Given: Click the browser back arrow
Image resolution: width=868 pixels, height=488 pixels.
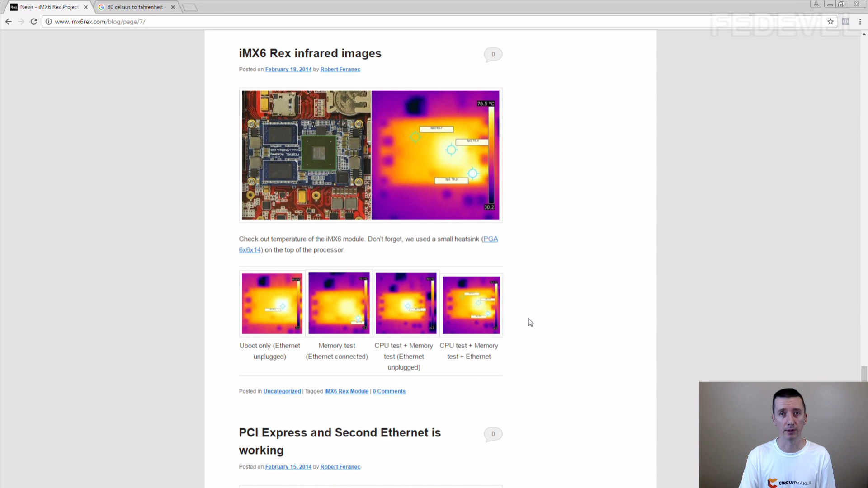Looking at the screenshot, I should (x=9, y=22).
